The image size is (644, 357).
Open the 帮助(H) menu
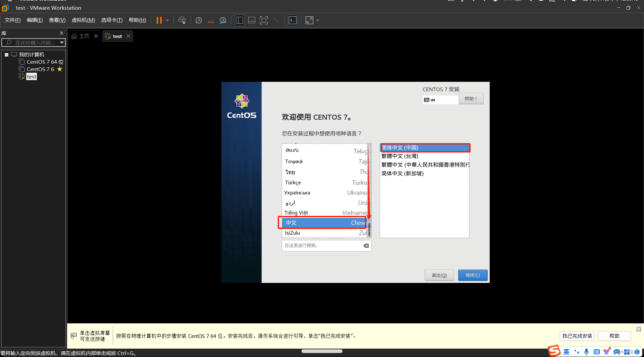tap(137, 20)
